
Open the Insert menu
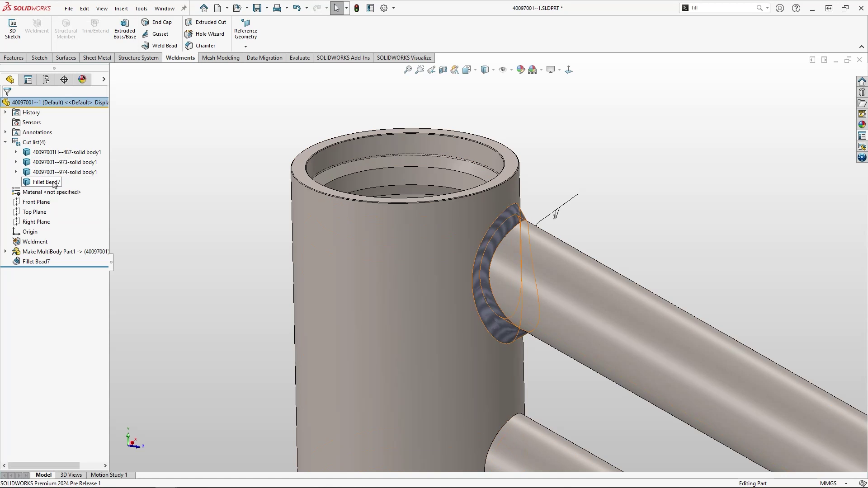point(121,8)
